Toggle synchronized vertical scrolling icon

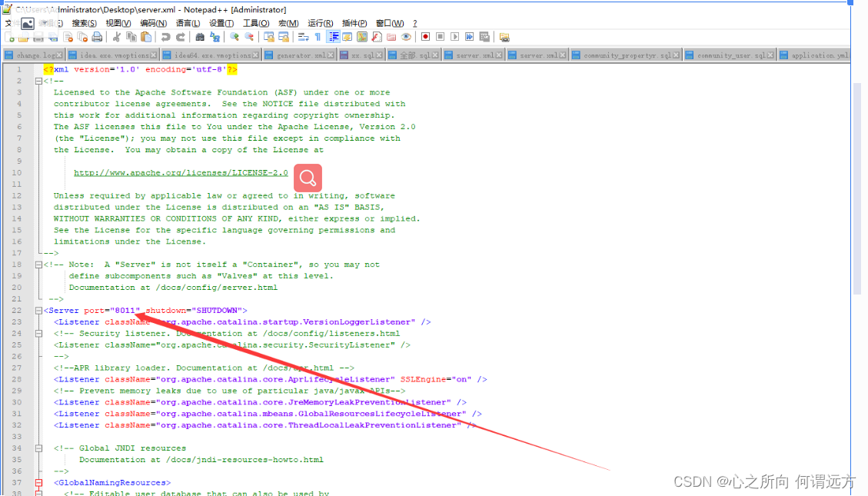point(269,37)
